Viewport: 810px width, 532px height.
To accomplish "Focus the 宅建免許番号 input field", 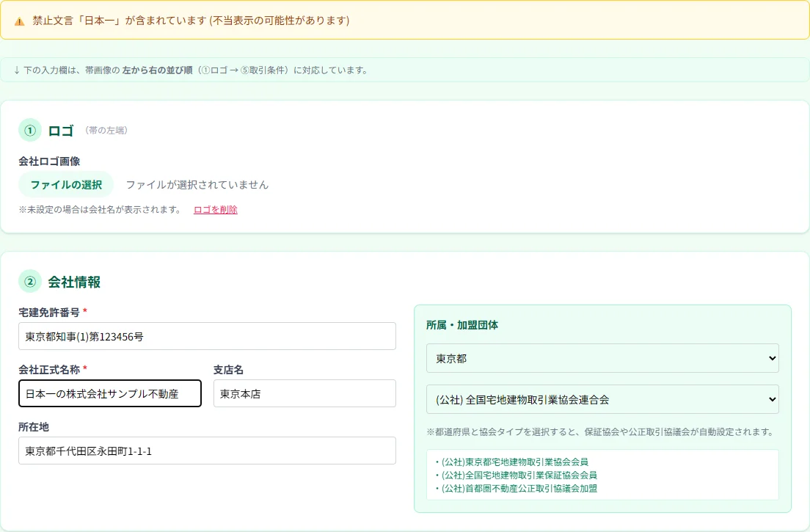I will [207, 336].
